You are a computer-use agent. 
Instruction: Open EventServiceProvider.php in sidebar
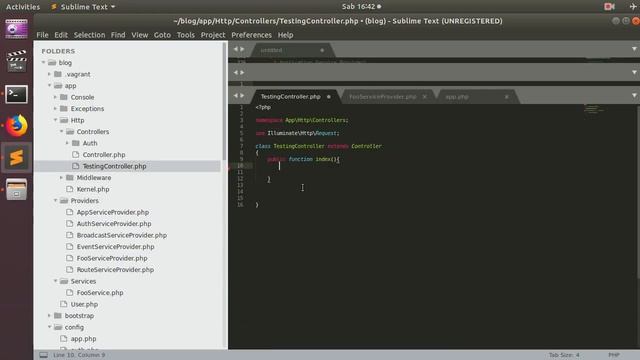[x=116, y=247]
